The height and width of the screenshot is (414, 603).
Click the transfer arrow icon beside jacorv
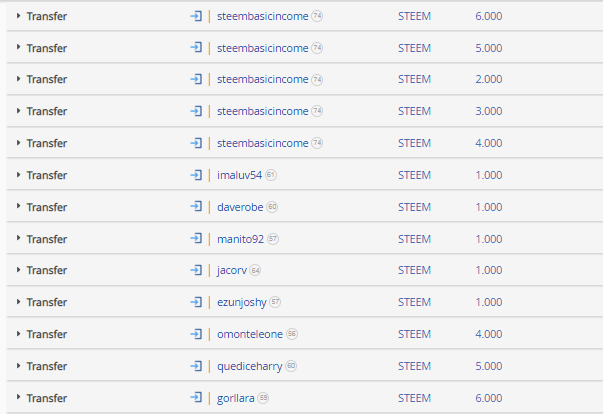[196, 270]
